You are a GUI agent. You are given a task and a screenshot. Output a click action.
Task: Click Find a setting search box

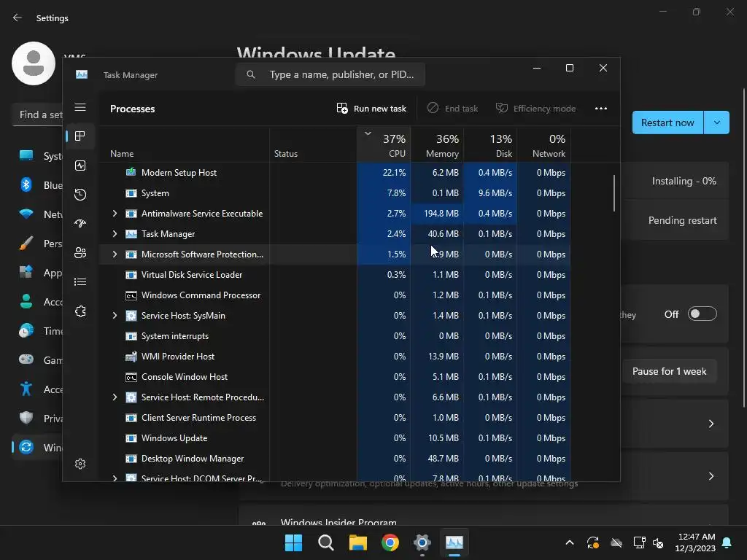pos(38,114)
